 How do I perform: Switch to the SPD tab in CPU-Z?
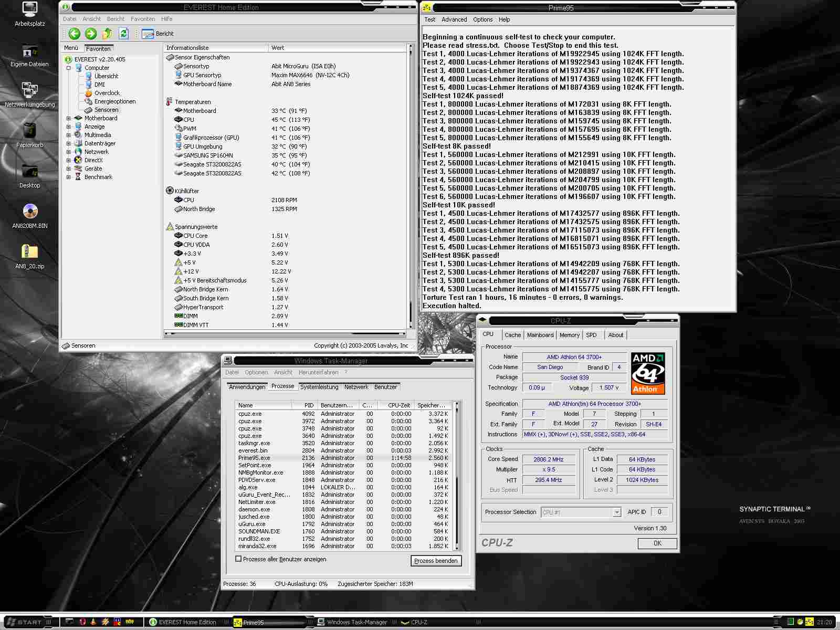591,335
